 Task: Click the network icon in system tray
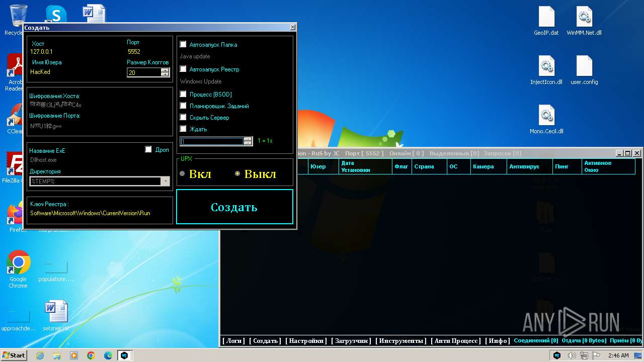point(584,355)
